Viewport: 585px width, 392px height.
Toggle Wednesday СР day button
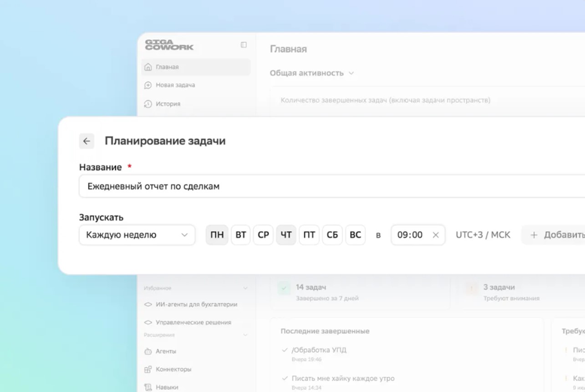tap(263, 235)
